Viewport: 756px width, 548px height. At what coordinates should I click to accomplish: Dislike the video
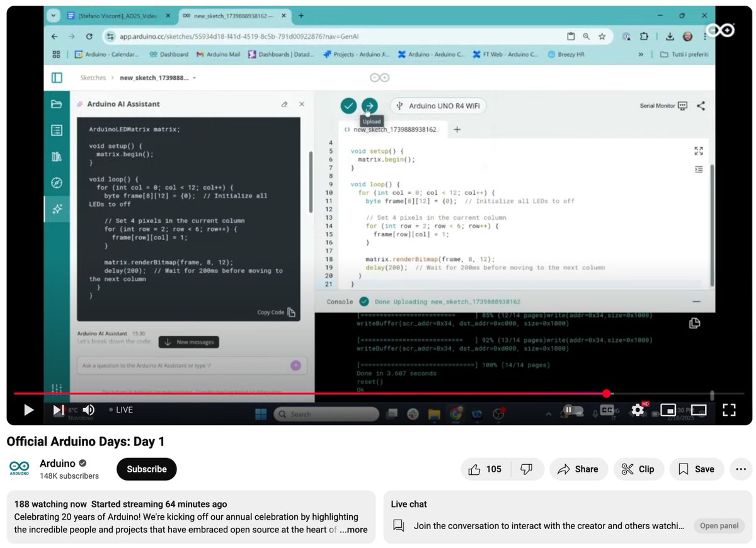point(527,469)
